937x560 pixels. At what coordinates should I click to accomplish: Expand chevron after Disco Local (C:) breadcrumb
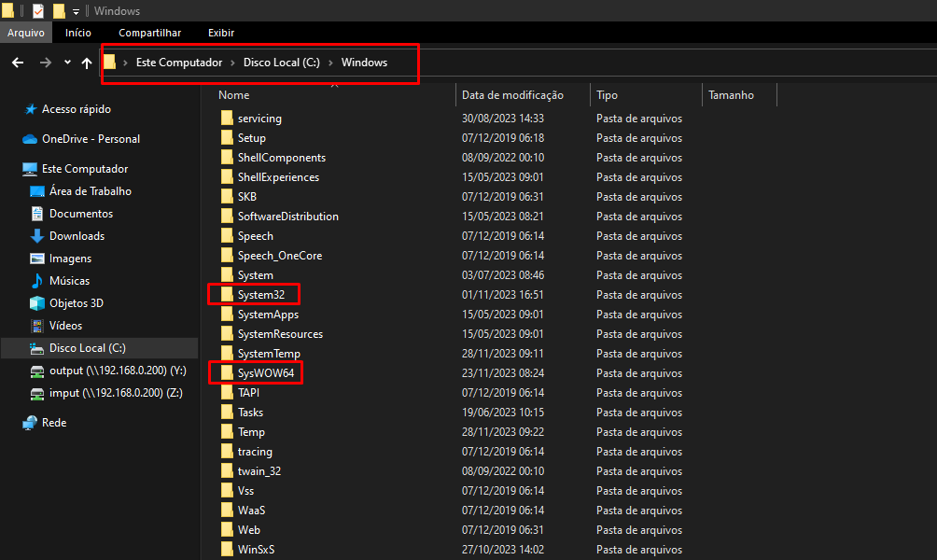pyautogui.click(x=330, y=63)
